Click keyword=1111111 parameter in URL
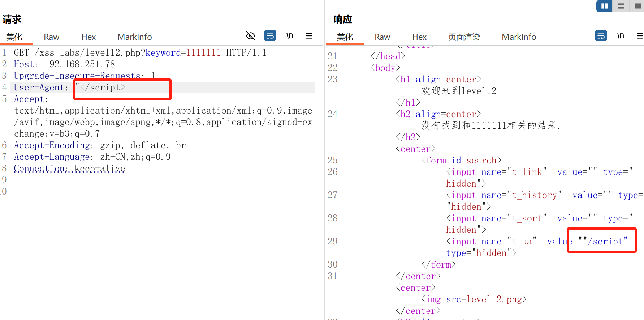The image size is (644, 320). 183,53
